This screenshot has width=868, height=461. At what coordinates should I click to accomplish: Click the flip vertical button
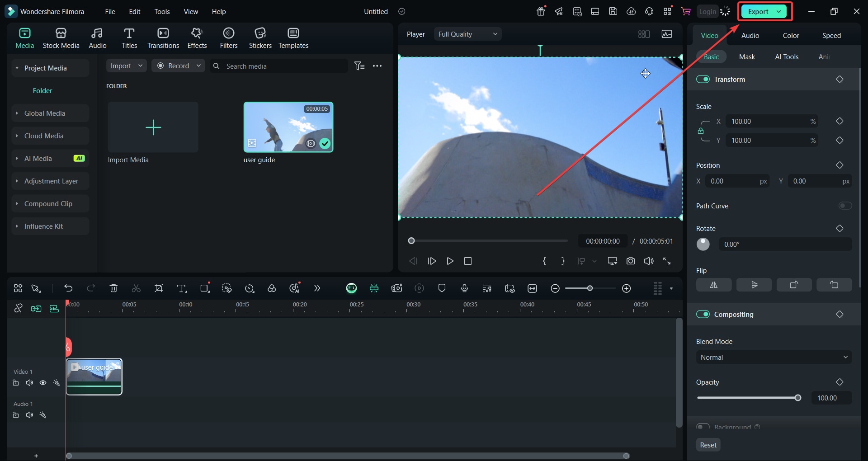[x=754, y=285]
